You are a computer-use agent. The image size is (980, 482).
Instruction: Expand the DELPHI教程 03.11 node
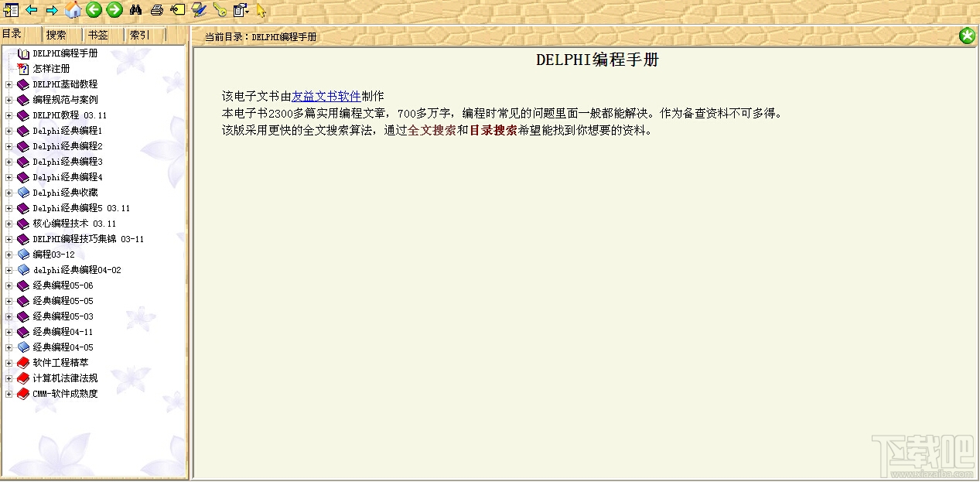tap(9, 115)
